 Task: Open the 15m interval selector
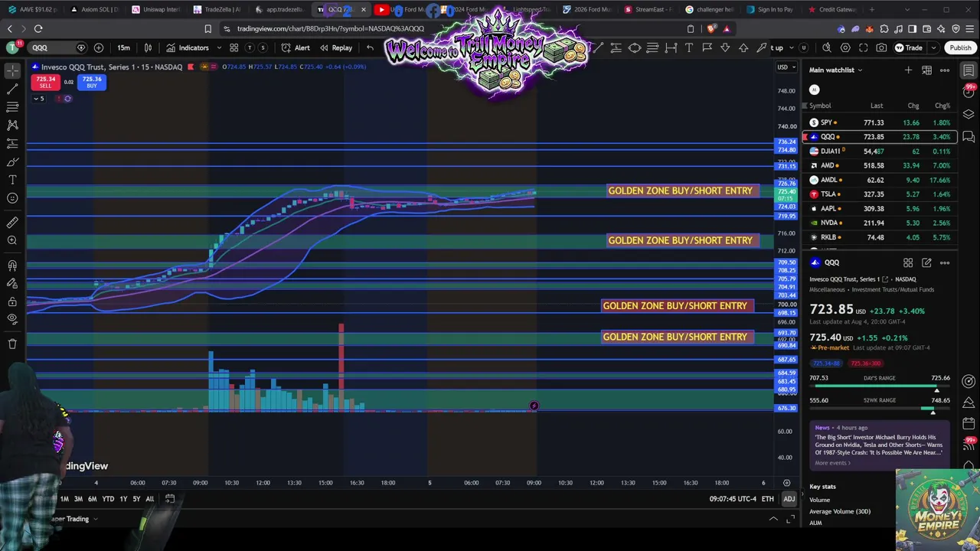point(123,47)
